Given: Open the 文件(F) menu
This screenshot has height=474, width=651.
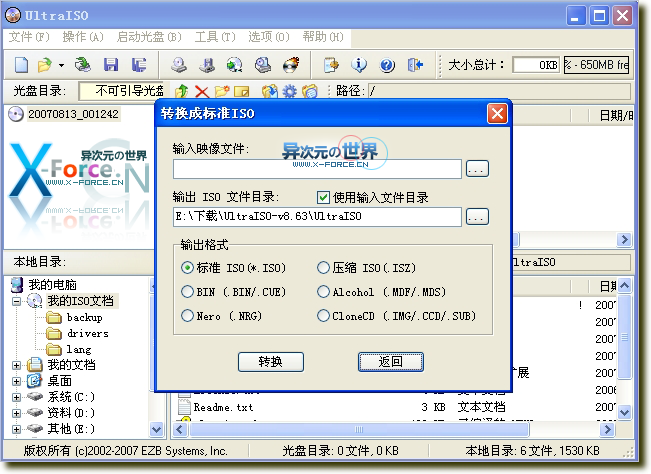Looking at the screenshot, I should pos(29,37).
